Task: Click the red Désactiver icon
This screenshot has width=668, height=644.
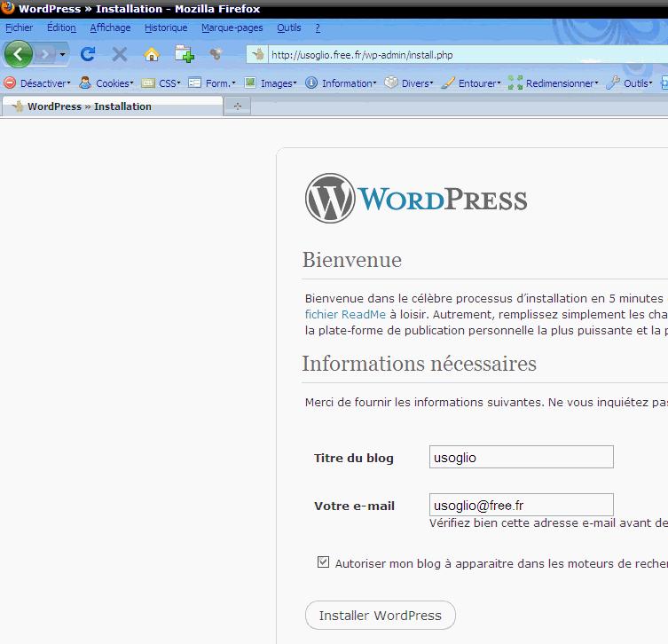Action: [x=10, y=82]
